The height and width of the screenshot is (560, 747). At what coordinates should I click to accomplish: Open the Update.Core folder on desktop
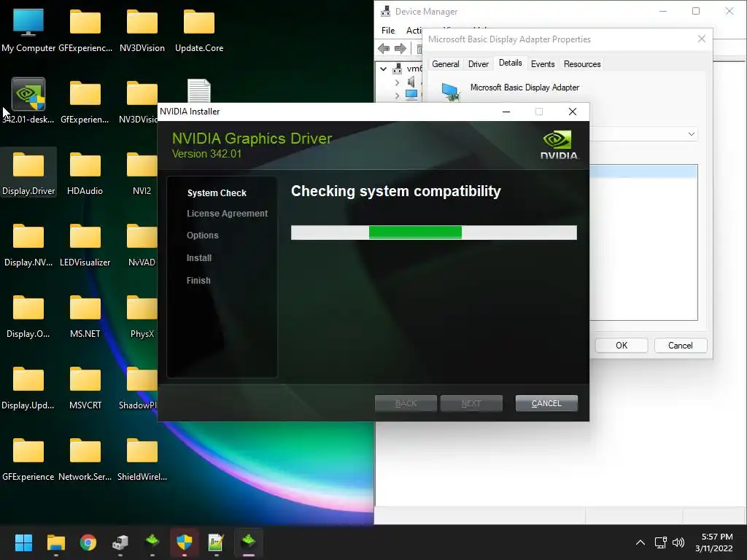tap(199, 31)
